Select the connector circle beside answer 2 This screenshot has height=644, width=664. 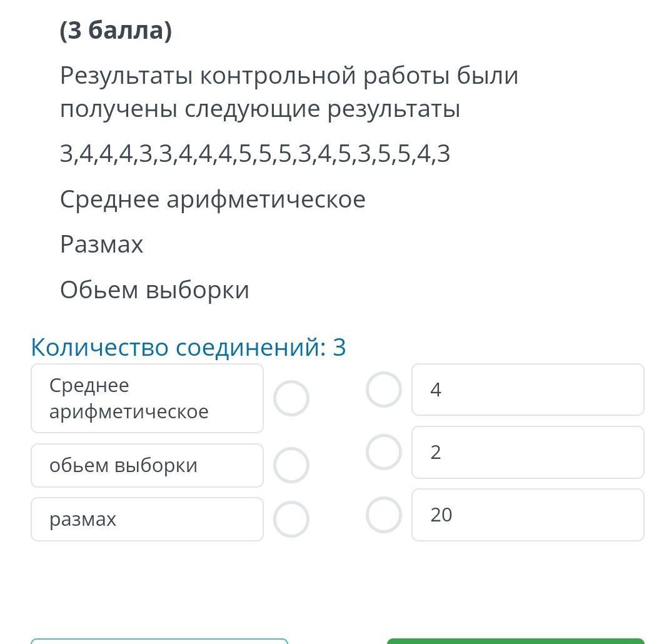coord(383,452)
